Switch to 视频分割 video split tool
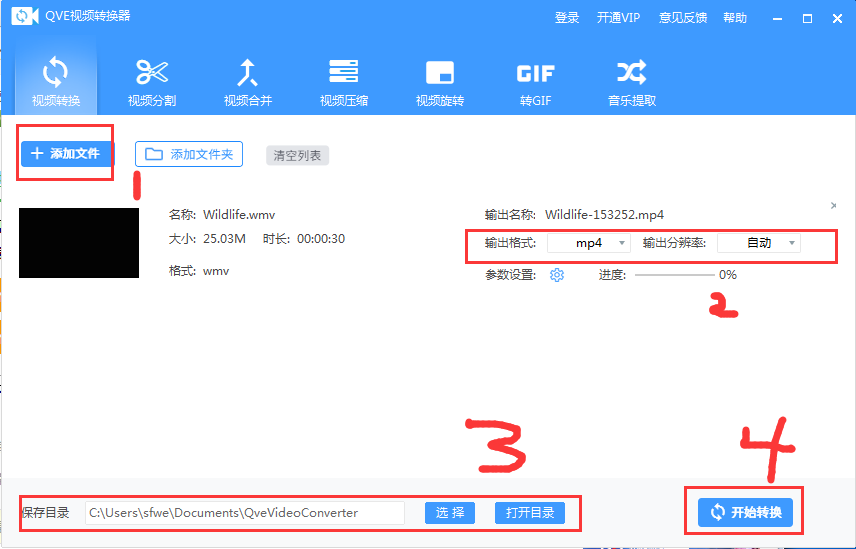Viewport: 856px width, 549px height. coord(152,81)
